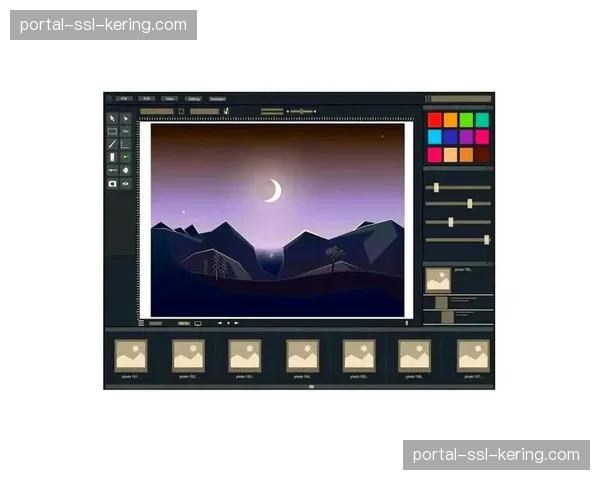Open the View menu
The image size is (600, 480).
pos(170,99)
